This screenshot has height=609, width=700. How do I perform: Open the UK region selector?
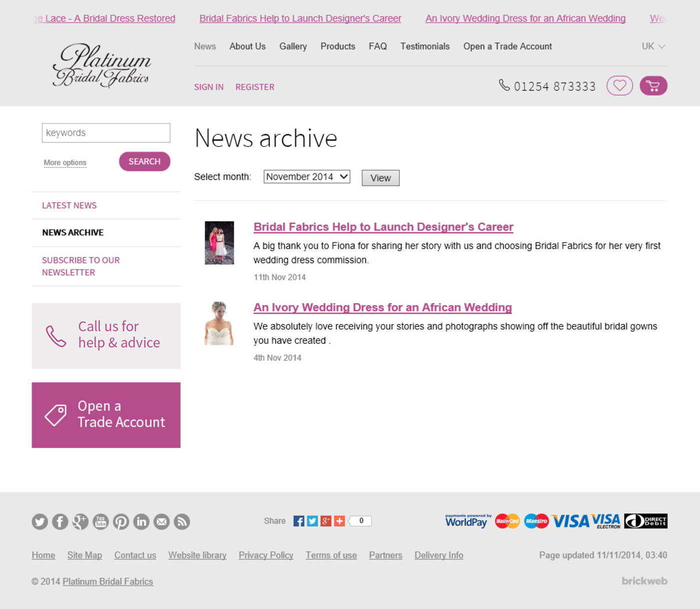click(x=653, y=46)
